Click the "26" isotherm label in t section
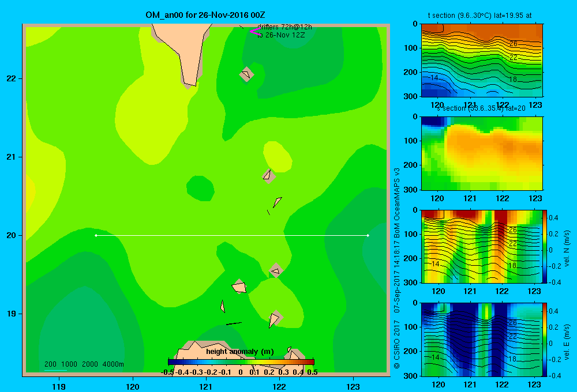The width and height of the screenshot is (577, 392). pos(514,44)
